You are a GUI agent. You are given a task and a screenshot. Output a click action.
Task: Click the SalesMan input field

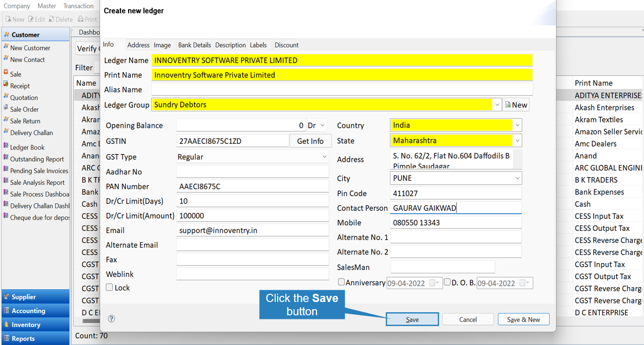(x=443, y=267)
